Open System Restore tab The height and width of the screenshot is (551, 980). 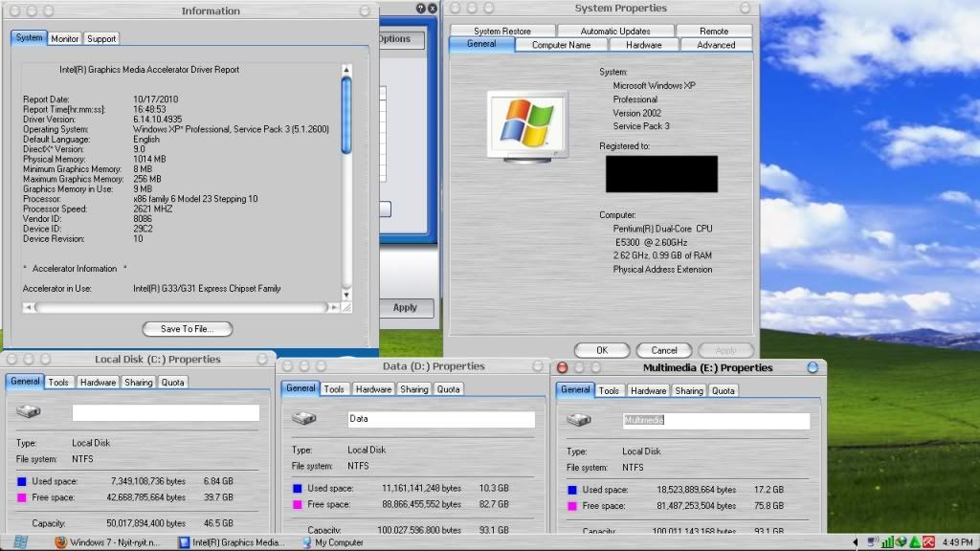pos(501,31)
